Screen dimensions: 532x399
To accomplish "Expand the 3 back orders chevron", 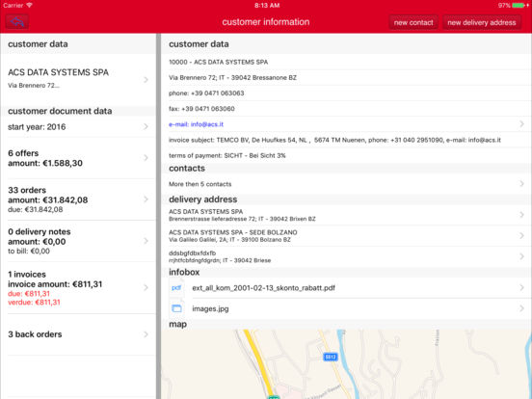I will pos(146,334).
